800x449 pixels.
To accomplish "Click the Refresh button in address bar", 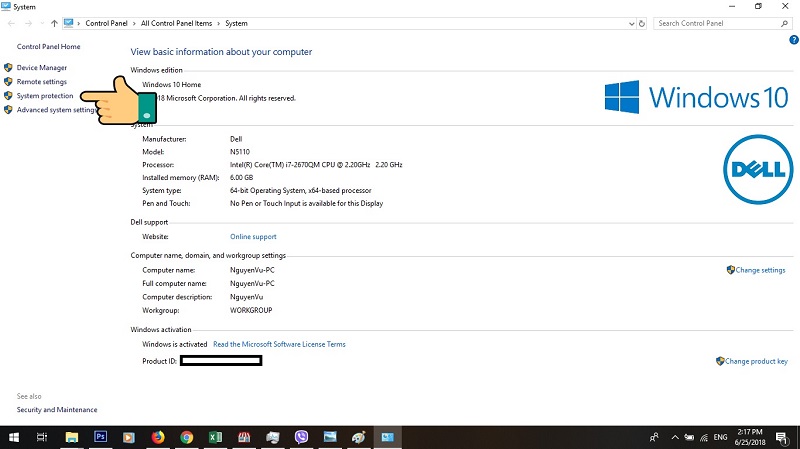I will tap(642, 23).
